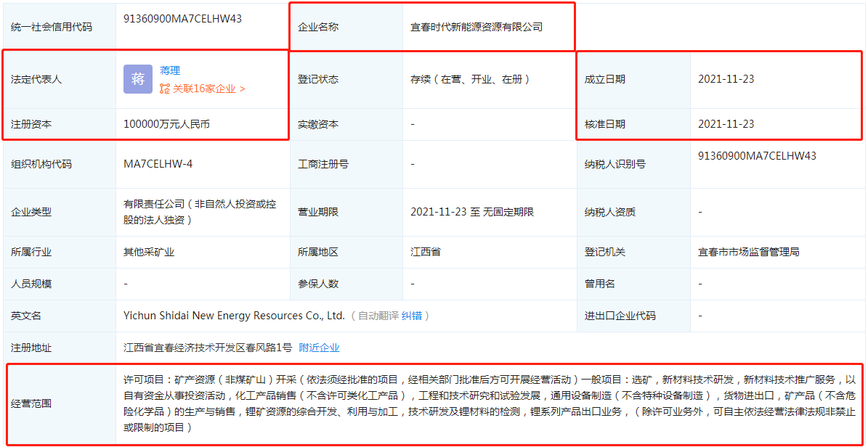Click the industry value 其他采矿业

click(149, 252)
